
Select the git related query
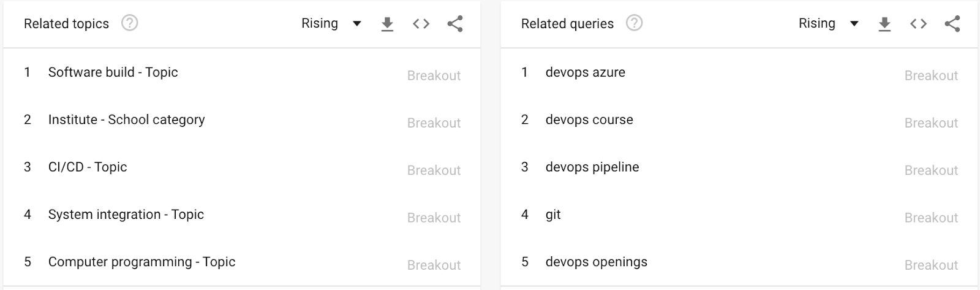click(739, 215)
